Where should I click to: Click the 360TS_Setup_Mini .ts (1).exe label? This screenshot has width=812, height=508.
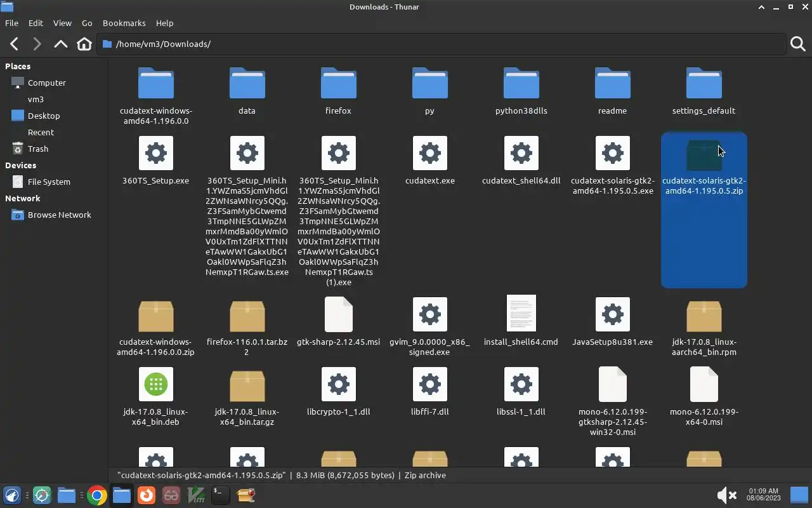(x=338, y=231)
